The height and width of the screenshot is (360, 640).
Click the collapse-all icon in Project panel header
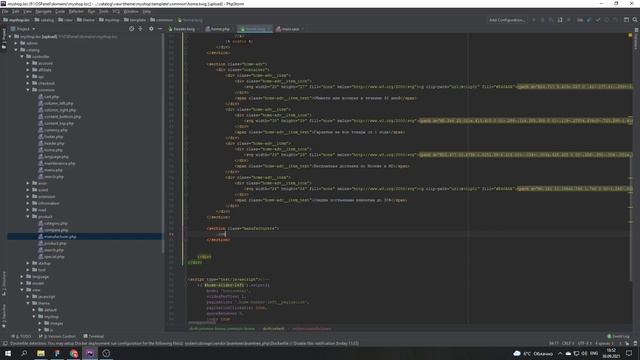tap(140, 29)
